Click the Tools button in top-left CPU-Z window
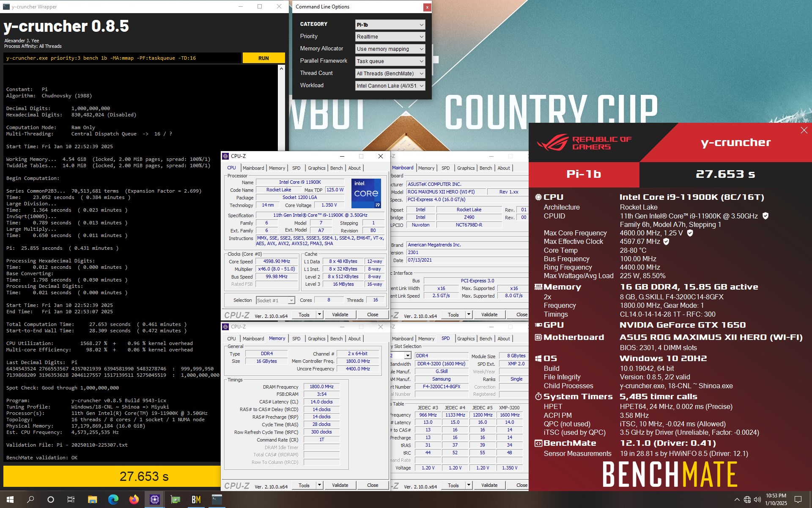This screenshot has width=812, height=508. pyautogui.click(x=304, y=315)
